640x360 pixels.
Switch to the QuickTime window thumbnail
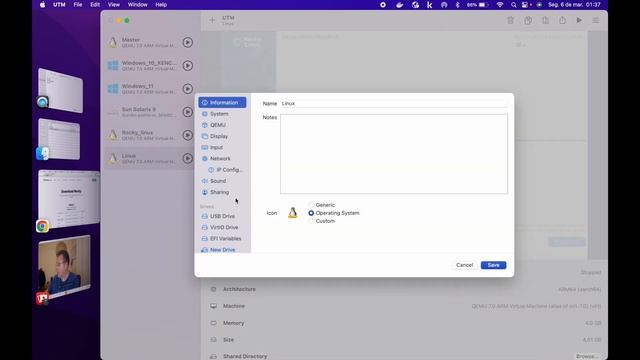pos(60,90)
